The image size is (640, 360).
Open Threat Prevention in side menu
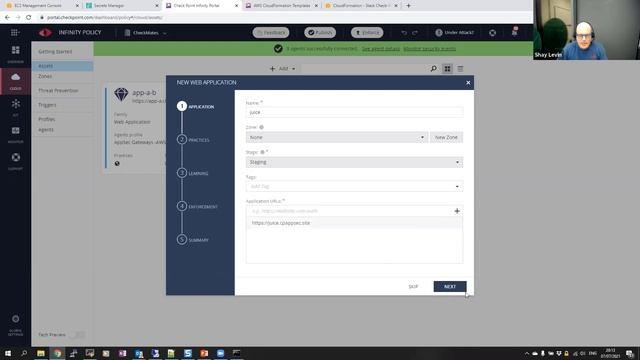[58, 91]
